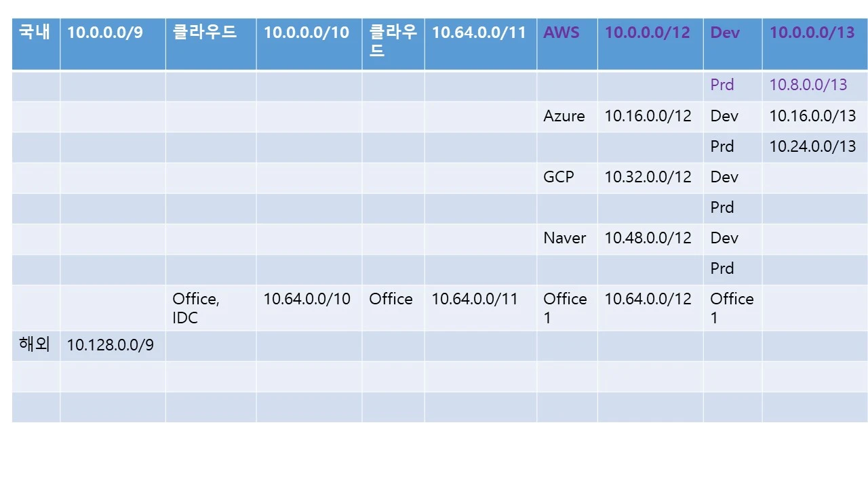
Task: Click the purple 10.8.0.0/13 cell
Action: [814, 85]
